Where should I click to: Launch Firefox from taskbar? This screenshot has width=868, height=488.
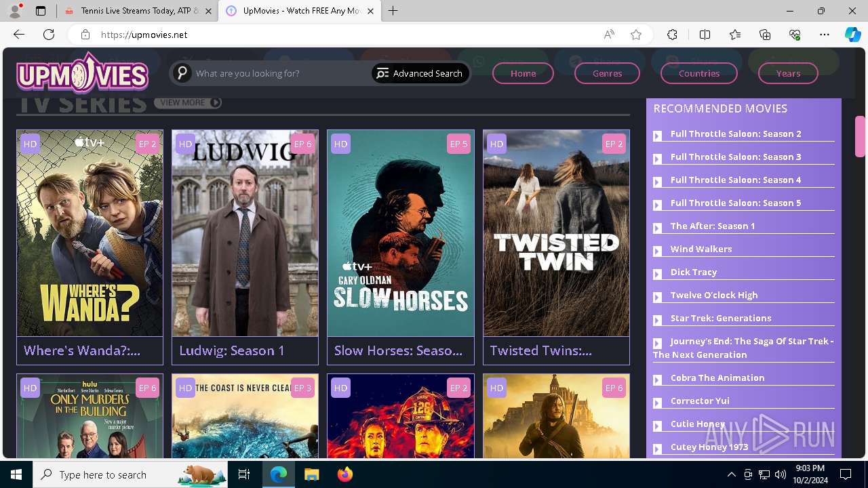click(344, 474)
